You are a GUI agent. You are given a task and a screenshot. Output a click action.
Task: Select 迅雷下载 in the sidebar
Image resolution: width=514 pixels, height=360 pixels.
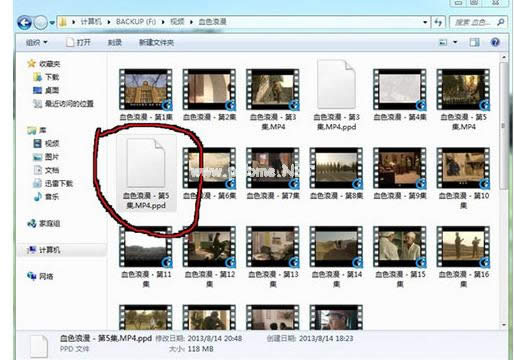tap(53, 183)
